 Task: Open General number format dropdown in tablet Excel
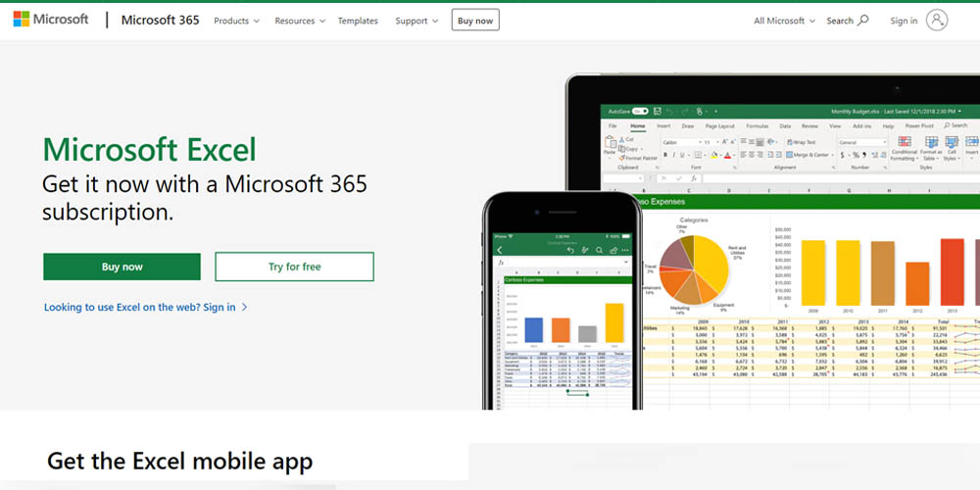click(x=862, y=142)
